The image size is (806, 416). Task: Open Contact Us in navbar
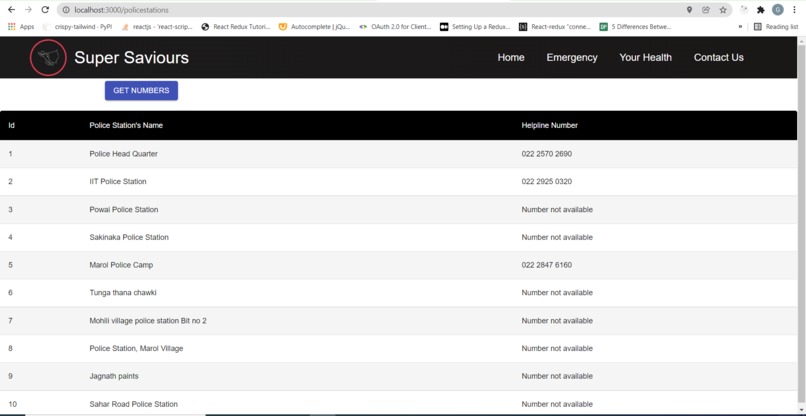719,58
